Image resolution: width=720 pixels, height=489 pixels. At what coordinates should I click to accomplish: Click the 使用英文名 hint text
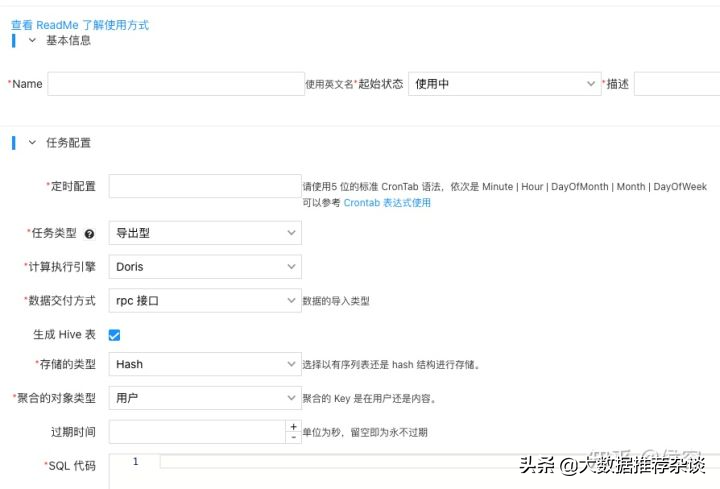pyautogui.click(x=329, y=84)
